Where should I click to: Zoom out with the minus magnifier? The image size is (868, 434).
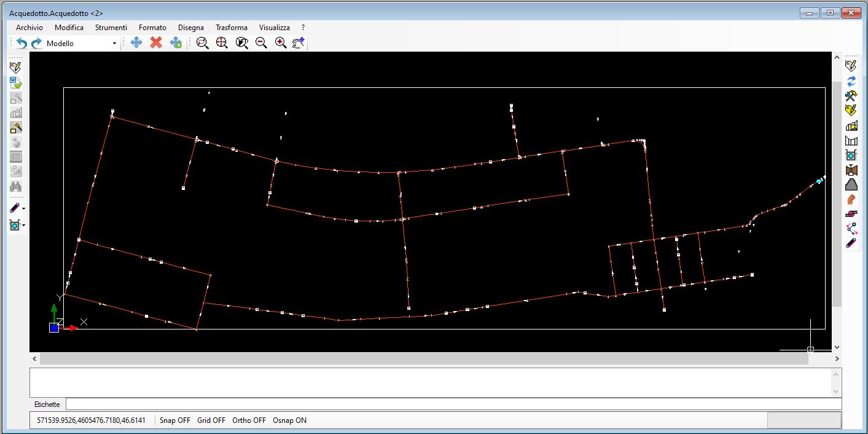[261, 42]
